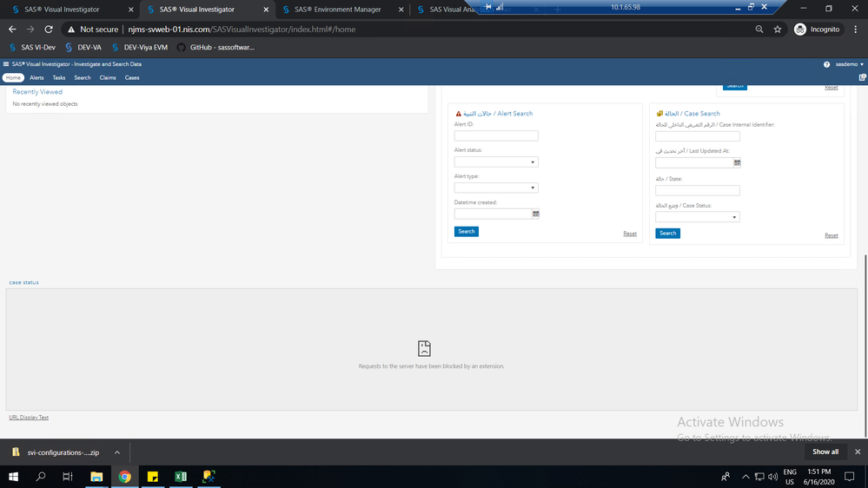
Task: Pin the remote desktop connection bar
Action: [x=487, y=7]
